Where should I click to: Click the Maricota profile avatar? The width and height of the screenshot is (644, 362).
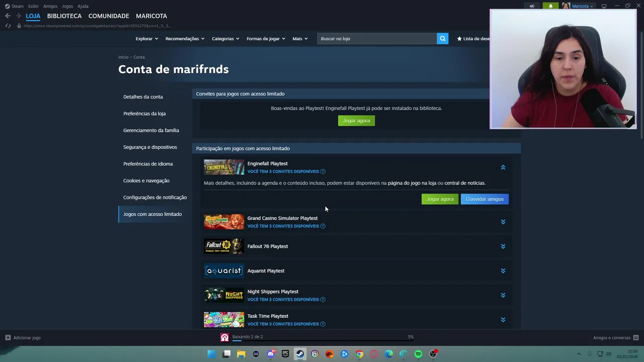566,6
